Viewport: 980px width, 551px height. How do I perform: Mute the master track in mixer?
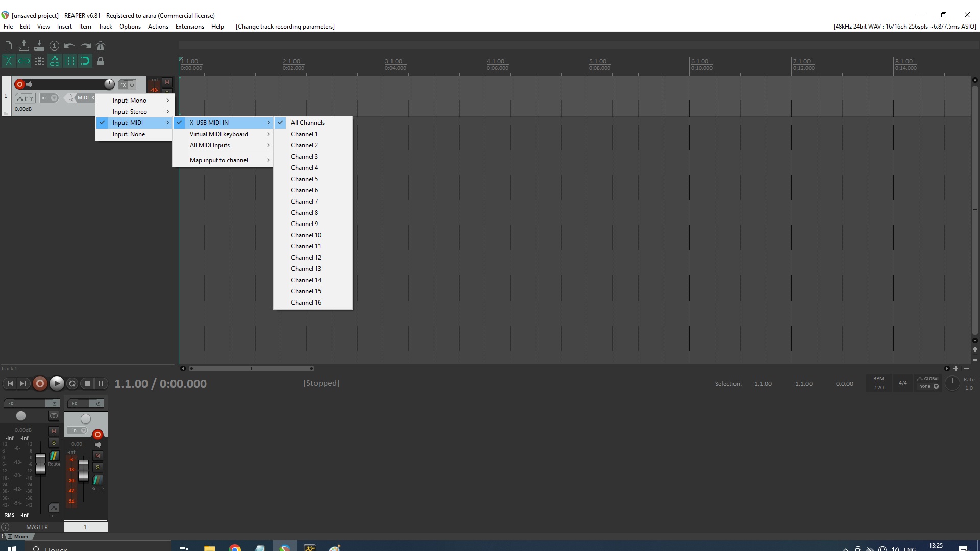point(54,431)
